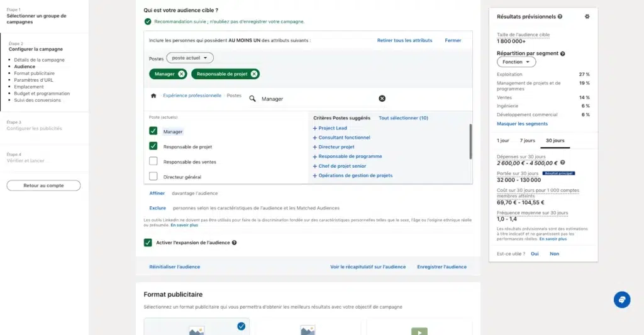The image size is (644, 335).
Task: Clear the Manager search field with X
Action: coord(382,99)
